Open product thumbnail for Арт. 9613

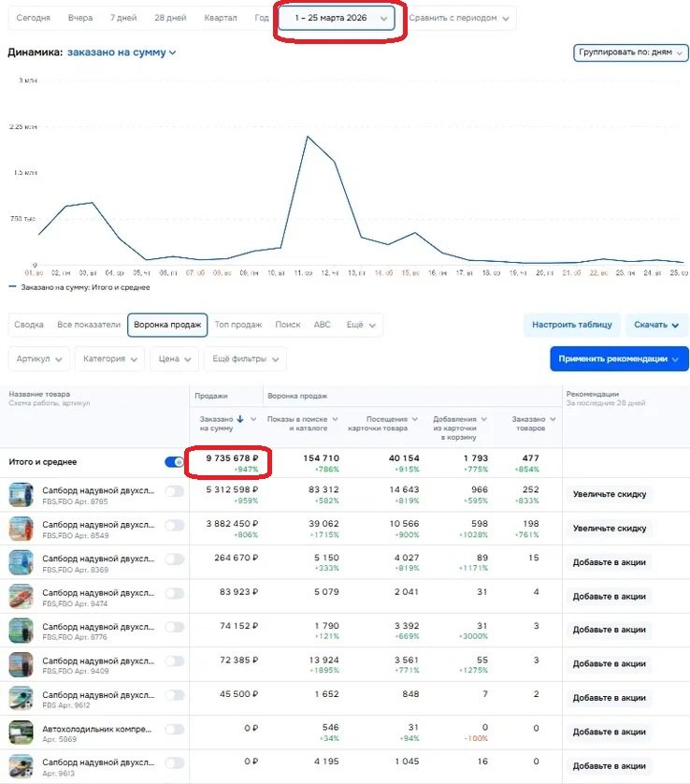click(x=21, y=766)
